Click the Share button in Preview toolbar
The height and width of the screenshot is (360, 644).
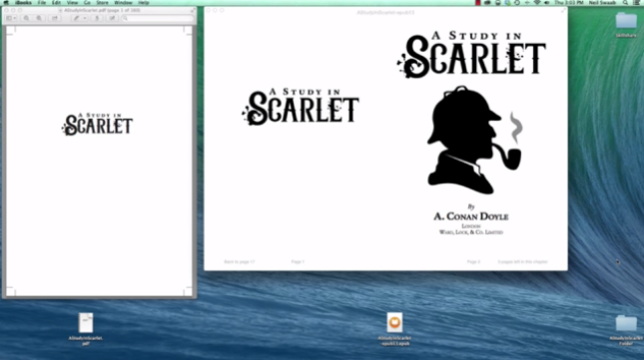[x=55, y=18]
